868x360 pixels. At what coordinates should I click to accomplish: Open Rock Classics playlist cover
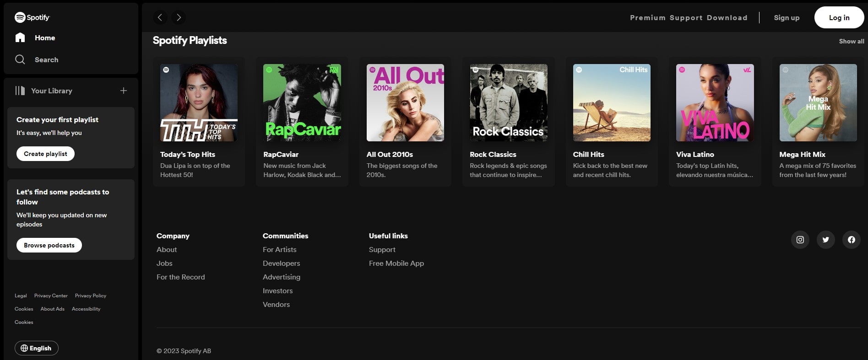pyautogui.click(x=509, y=102)
